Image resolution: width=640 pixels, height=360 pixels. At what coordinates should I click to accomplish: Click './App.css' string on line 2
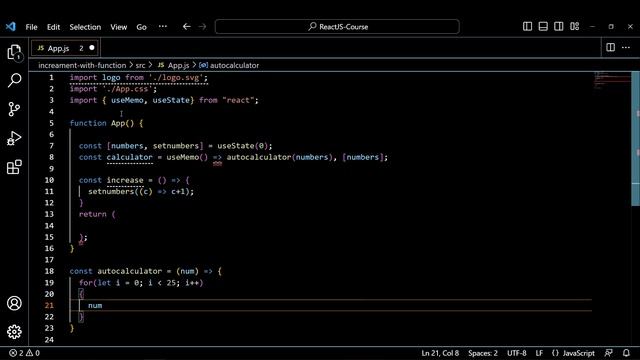click(127, 89)
